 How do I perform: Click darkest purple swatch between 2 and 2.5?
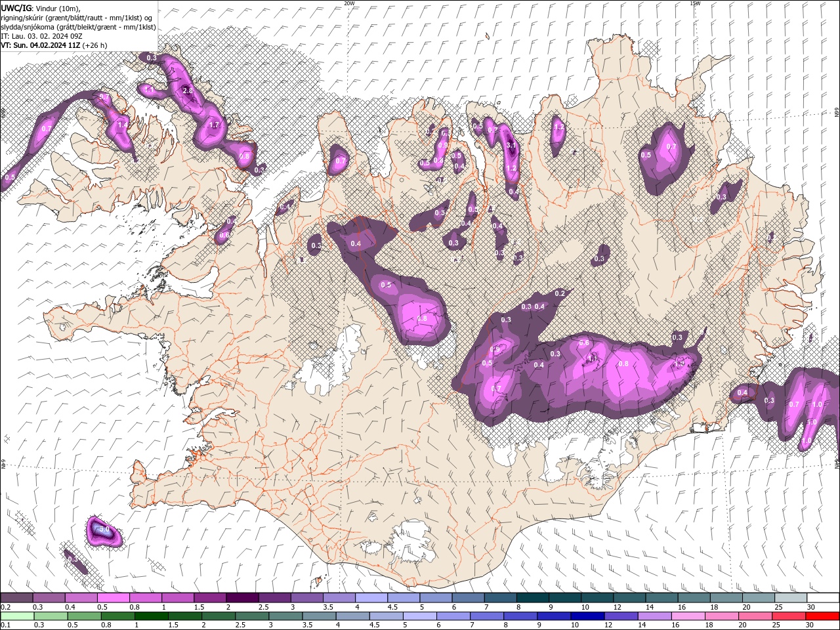coord(242,598)
